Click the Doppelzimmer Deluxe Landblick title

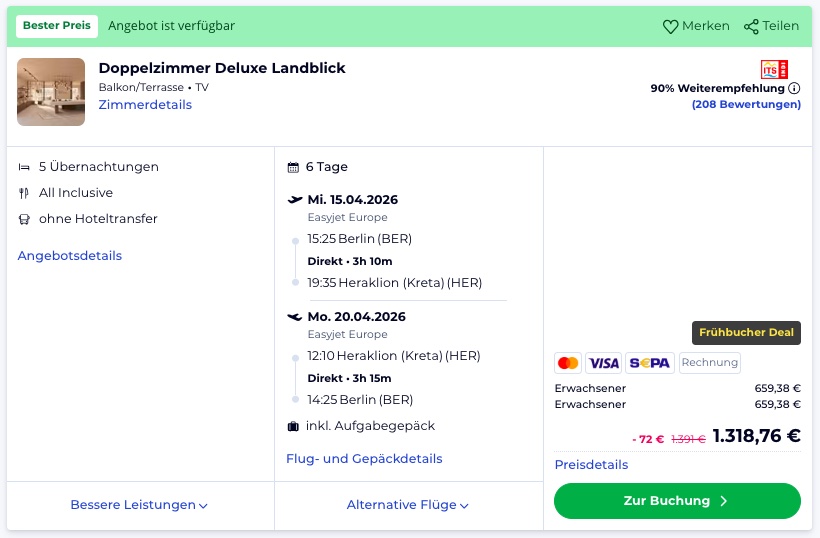(222, 68)
